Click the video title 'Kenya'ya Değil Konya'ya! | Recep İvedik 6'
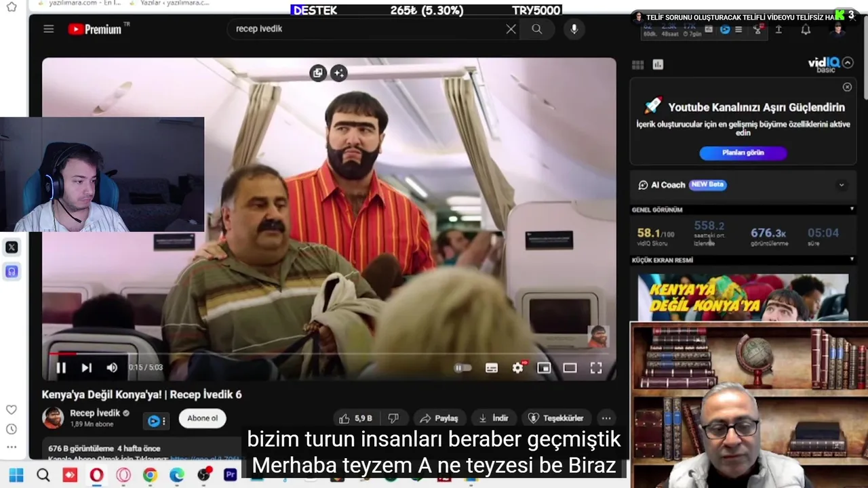868x488 pixels. [142, 394]
